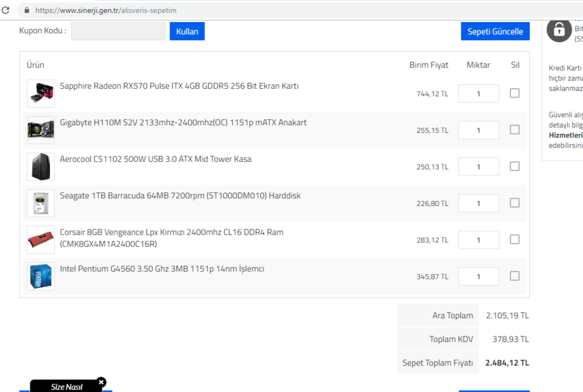Edit quantity field for Corsair Vengeance RAM
The image size is (583, 392).
479,240
